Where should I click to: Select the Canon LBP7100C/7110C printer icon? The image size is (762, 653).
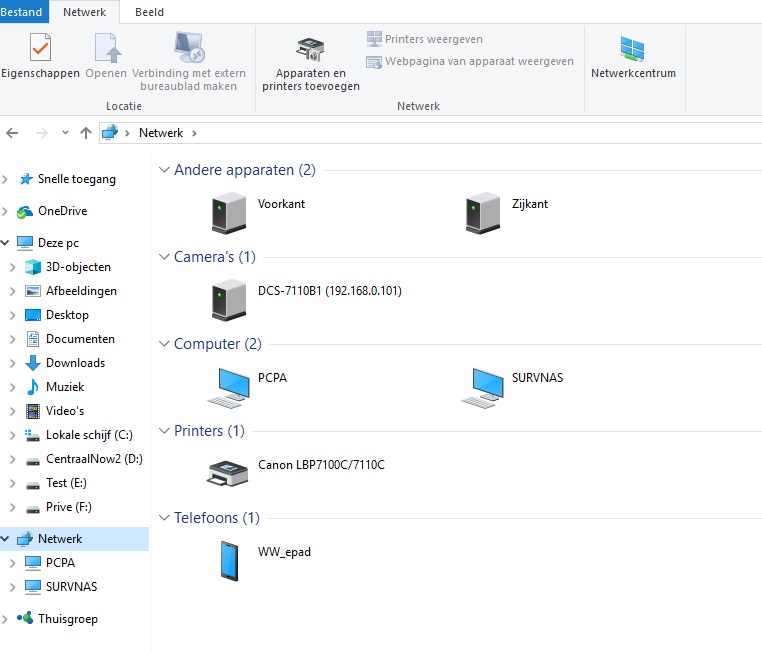point(228,473)
